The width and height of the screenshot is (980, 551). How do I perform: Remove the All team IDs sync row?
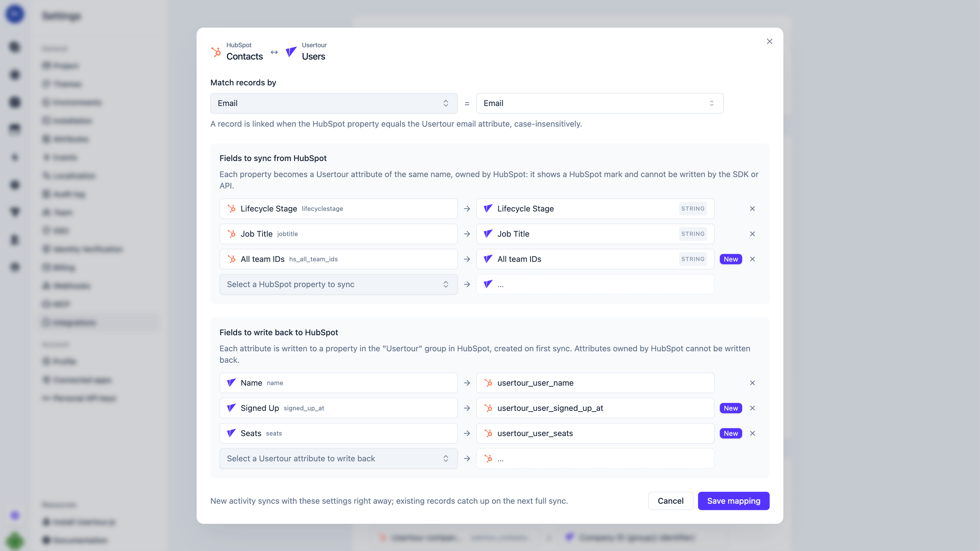[x=752, y=259]
